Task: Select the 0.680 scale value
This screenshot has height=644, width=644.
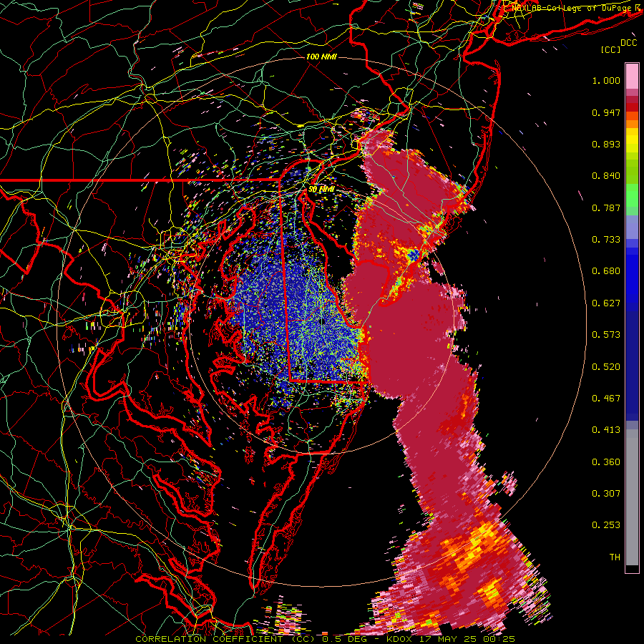Action: 606,271
